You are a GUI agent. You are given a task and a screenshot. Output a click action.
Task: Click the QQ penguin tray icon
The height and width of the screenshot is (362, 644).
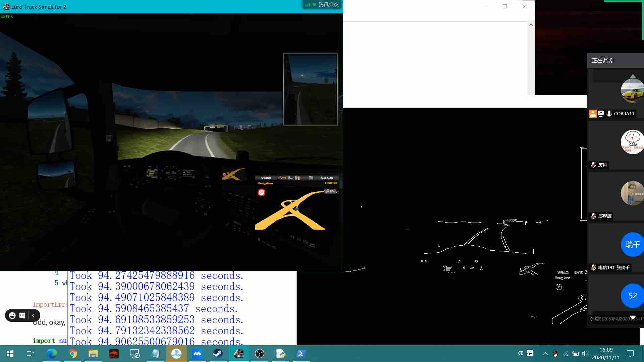coord(555,354)
